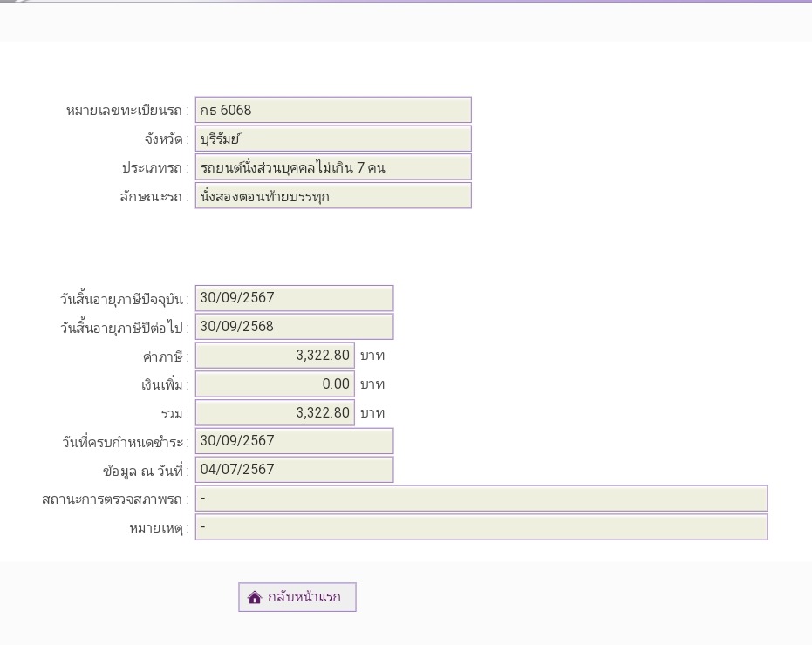
Task: Click the จังหวัด field showing บุรีรัมย์
Action: (x=333, y=139)
